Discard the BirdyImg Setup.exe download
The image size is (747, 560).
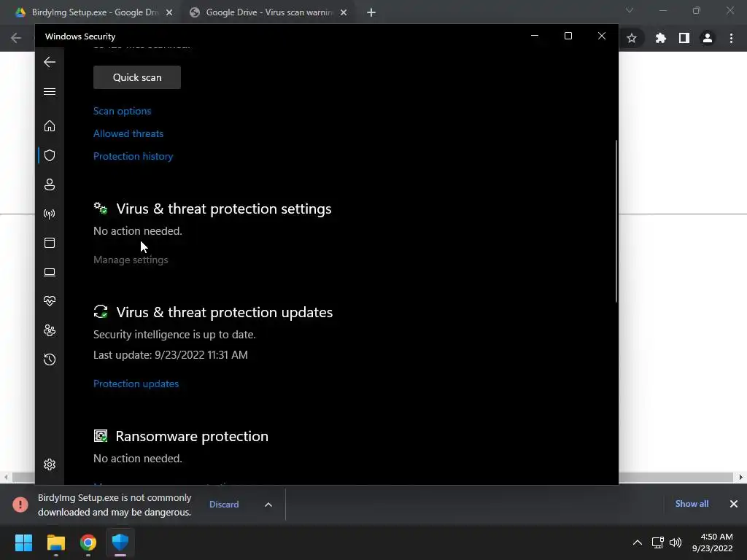224,505
